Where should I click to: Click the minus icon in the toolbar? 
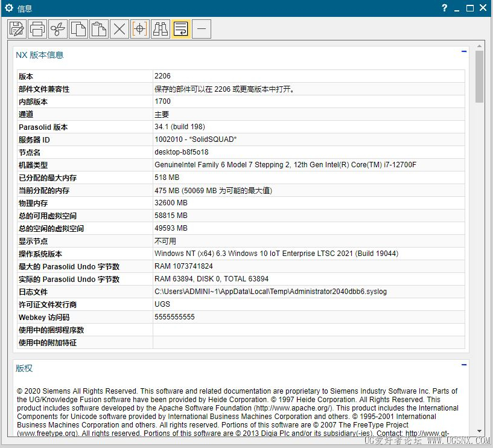click(202, 29)
